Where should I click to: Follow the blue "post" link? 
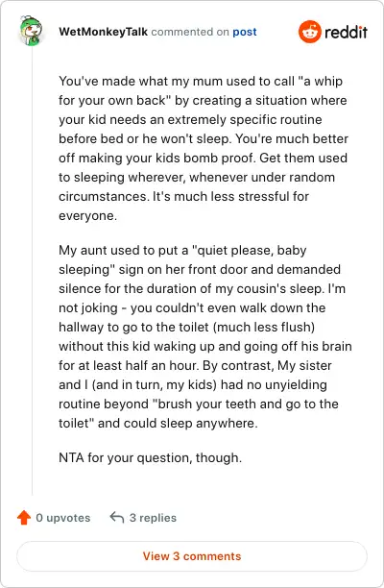tap(245, 33)
